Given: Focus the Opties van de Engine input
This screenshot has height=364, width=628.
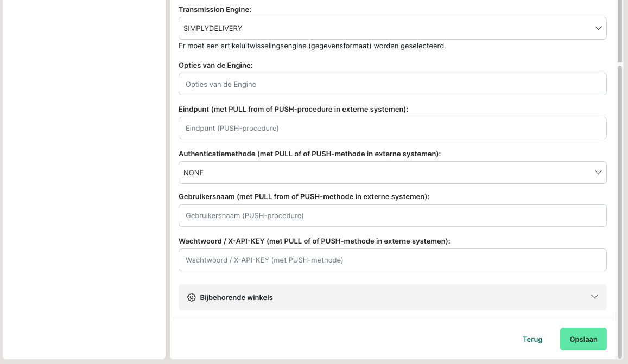Looking at the screenshot, I should click(x=392, y=84).
